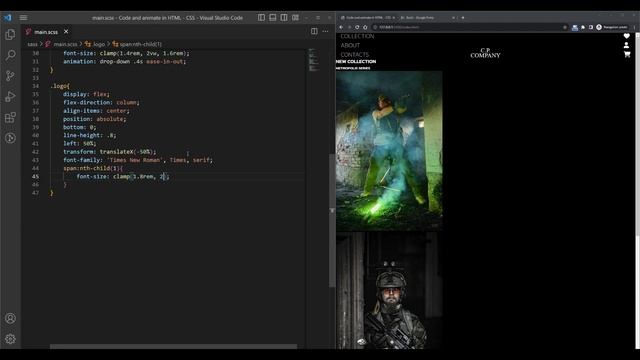
Task: Toggle the secondary side bar layout icon
Action: coord(284,18)
